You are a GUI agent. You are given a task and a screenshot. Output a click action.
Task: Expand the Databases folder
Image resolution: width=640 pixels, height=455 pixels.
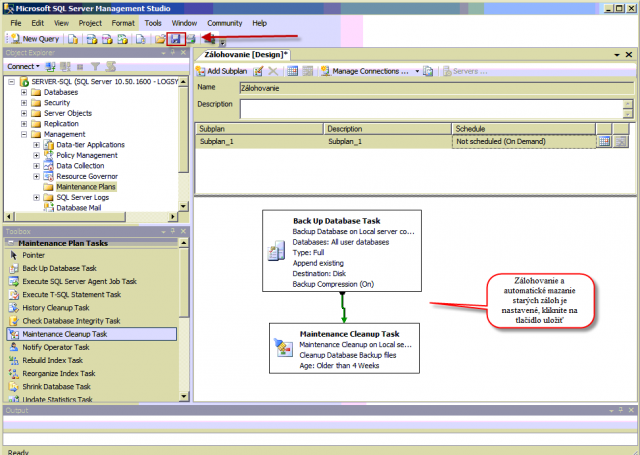24,92
